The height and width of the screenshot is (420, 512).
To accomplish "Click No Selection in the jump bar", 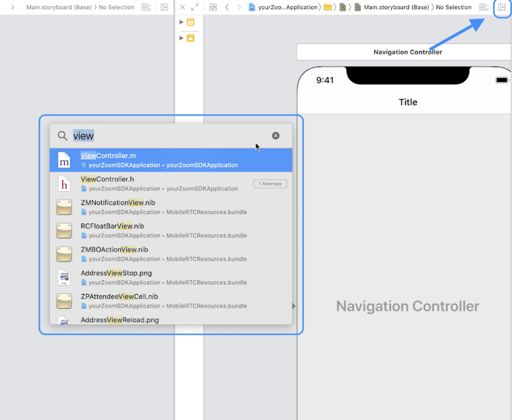I will tap(453, 7).
